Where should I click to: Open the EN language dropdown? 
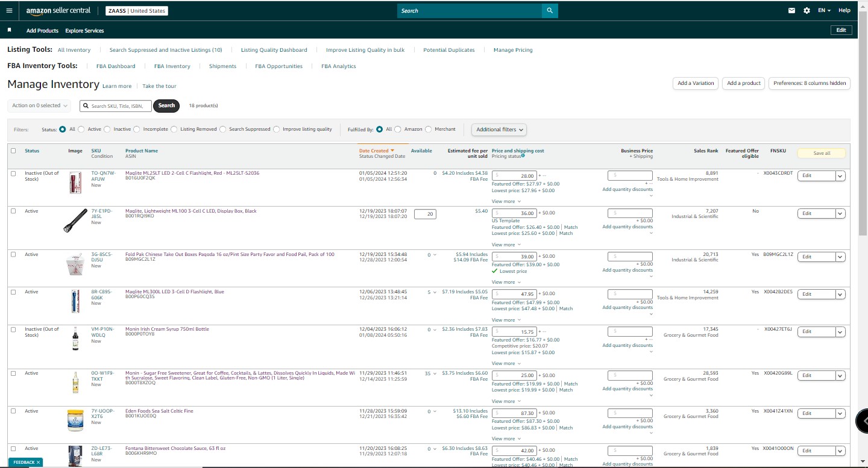[824, 11]
